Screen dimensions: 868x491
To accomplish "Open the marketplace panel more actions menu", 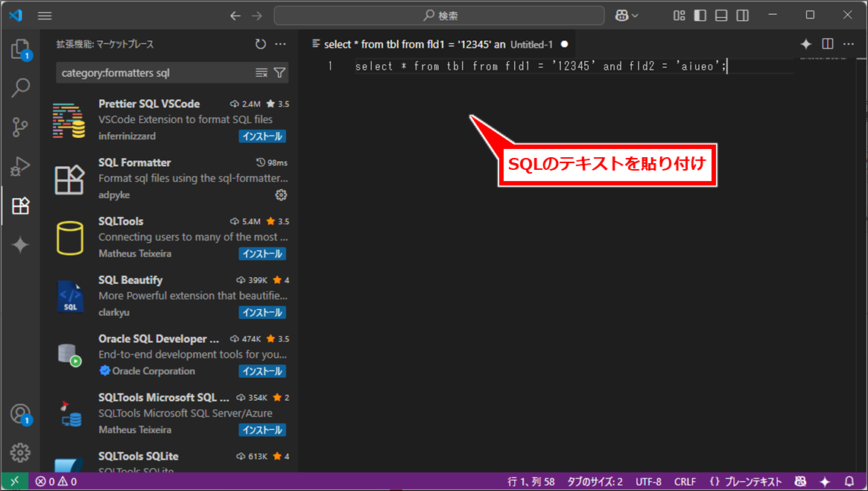I will tap(281, 44).
